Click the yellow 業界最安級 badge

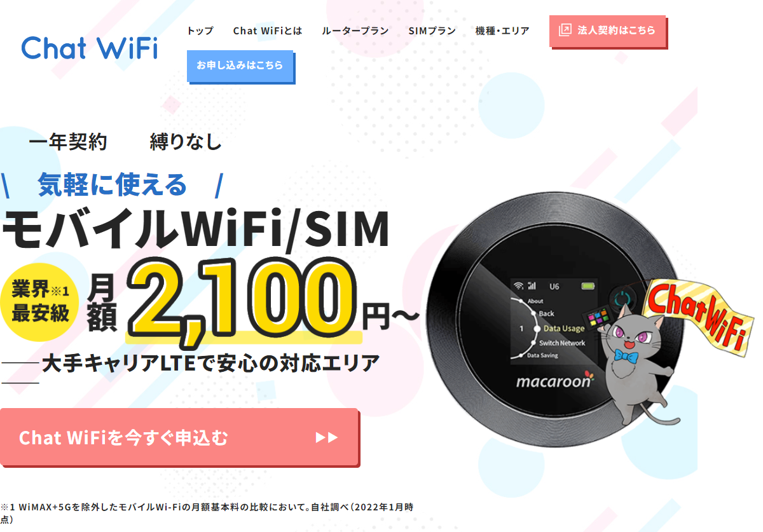[40, 303]
